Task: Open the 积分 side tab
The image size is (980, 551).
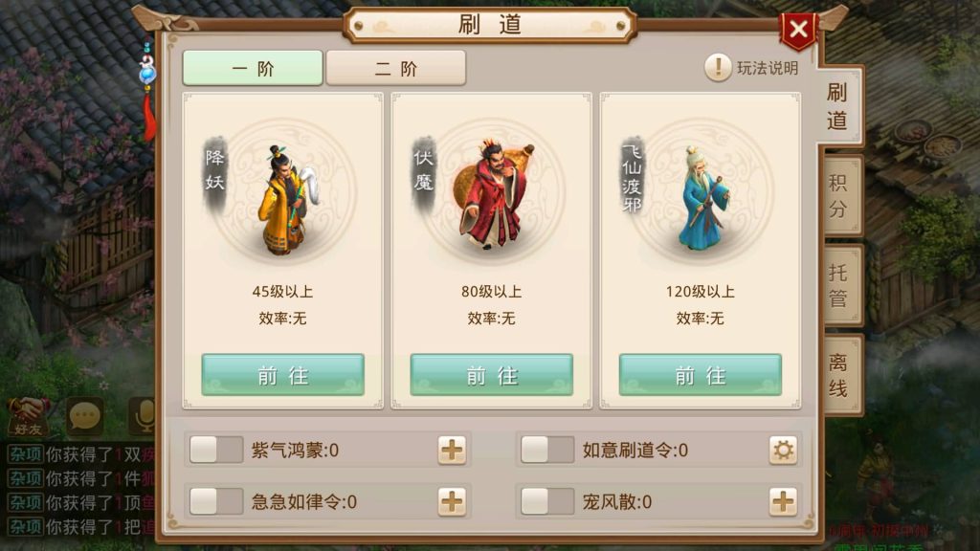Action: pyautogui.click(x=840, y=196)
